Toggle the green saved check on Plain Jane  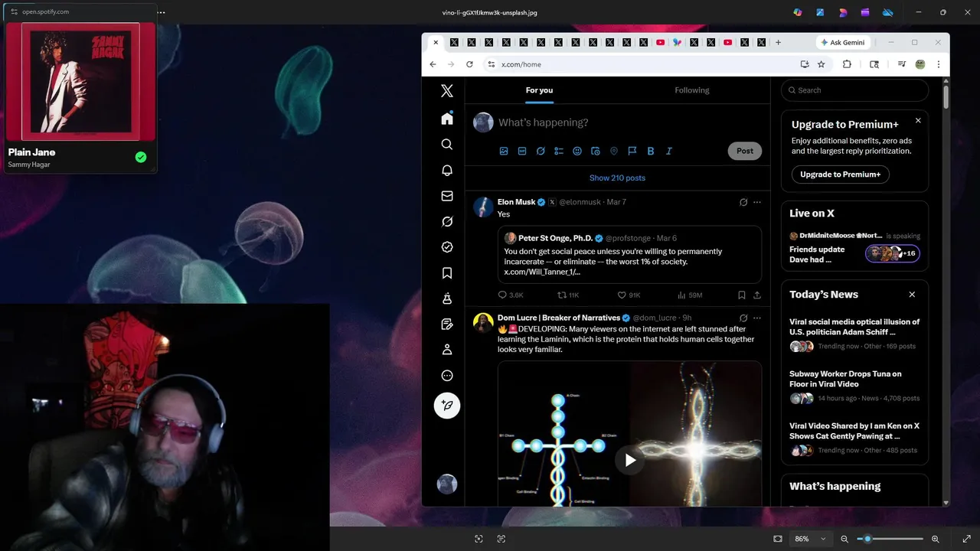coord(141,157)
